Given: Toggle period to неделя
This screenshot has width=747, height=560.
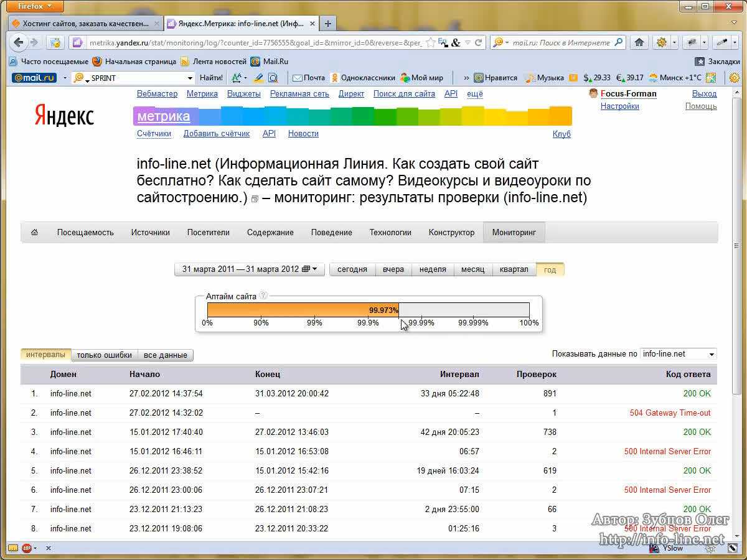Looking at the screenshot, I should (x=433, y=269).
